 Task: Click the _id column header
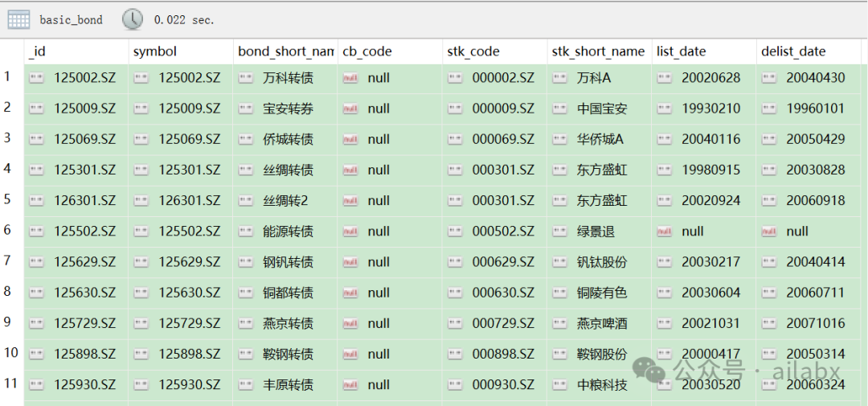click(76, 51)
